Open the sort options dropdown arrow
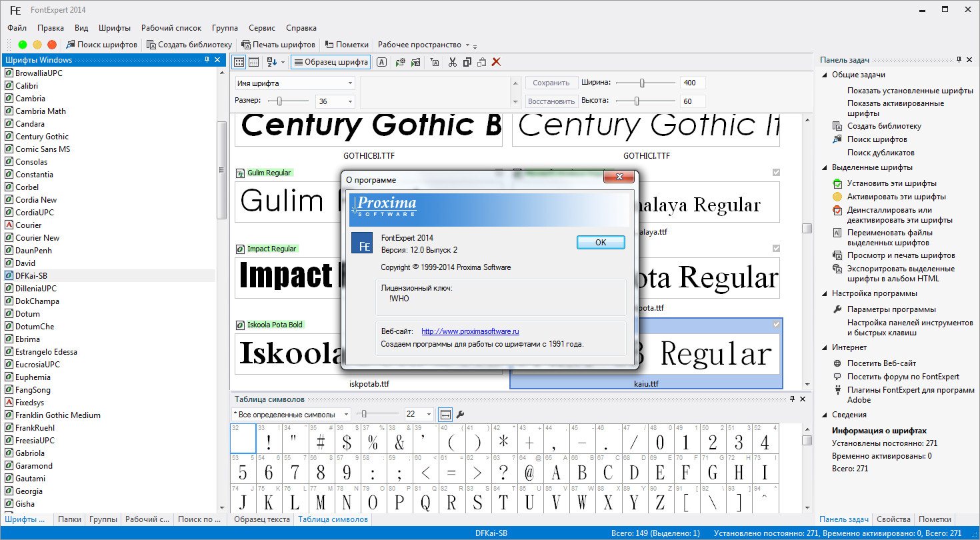980x540 pixels. [x=283, y=62]
